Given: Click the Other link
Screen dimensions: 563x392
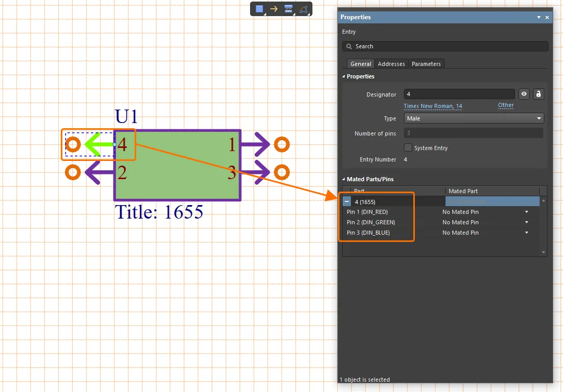Looking at the screenshot, I should 505,105.
